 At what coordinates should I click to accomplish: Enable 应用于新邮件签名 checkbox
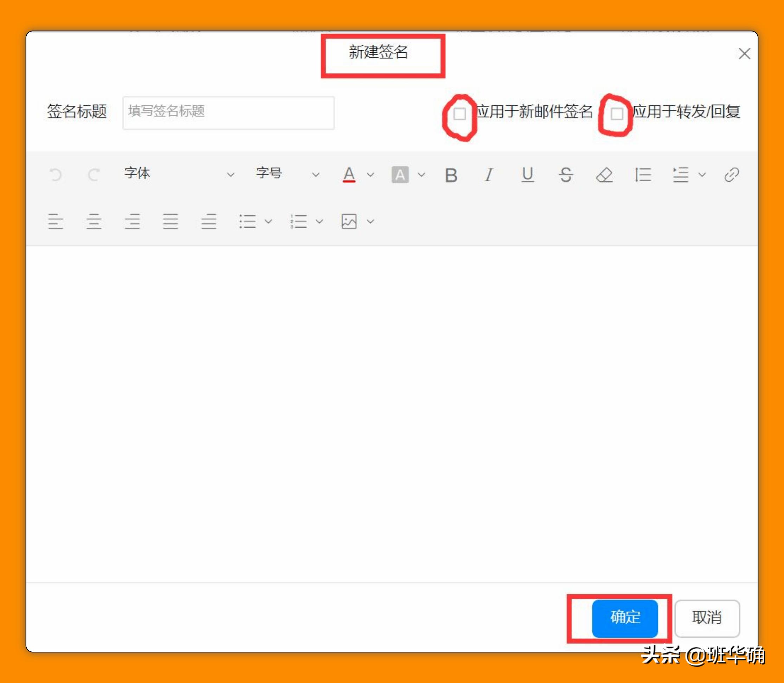pyautogui.click(x=460, y=113)
